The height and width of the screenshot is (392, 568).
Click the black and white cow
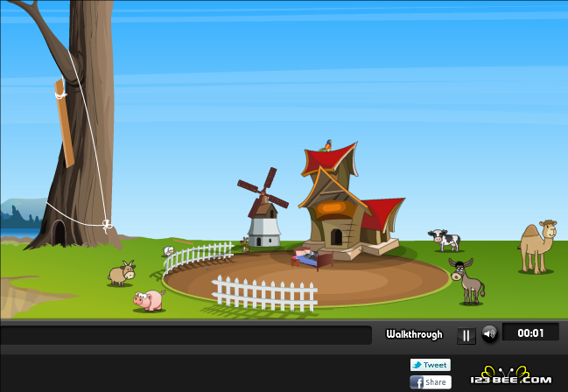[x=445, y=240]
